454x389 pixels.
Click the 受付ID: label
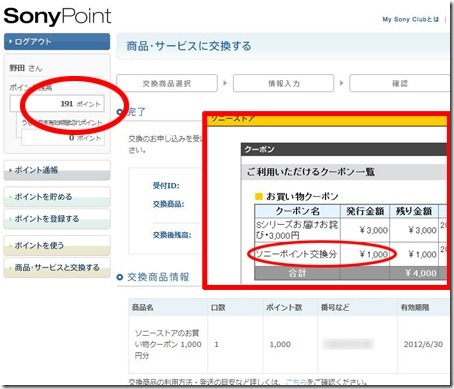pos(166,186)
